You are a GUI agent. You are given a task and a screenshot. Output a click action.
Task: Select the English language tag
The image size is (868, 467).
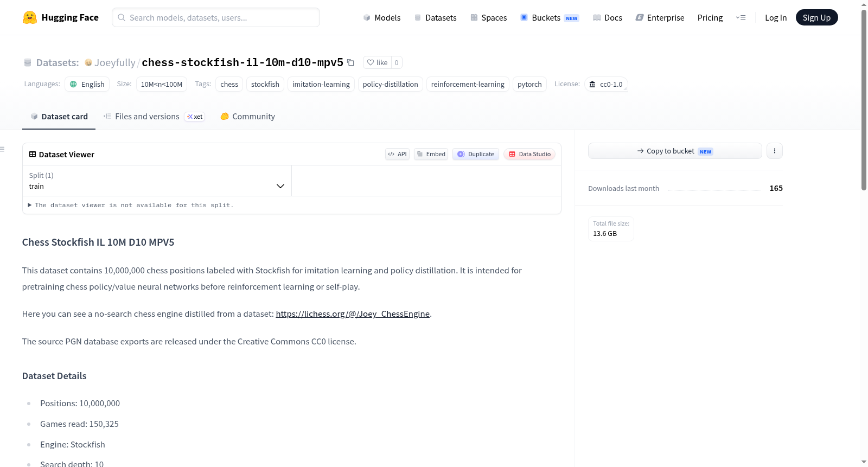coord(87,84)
